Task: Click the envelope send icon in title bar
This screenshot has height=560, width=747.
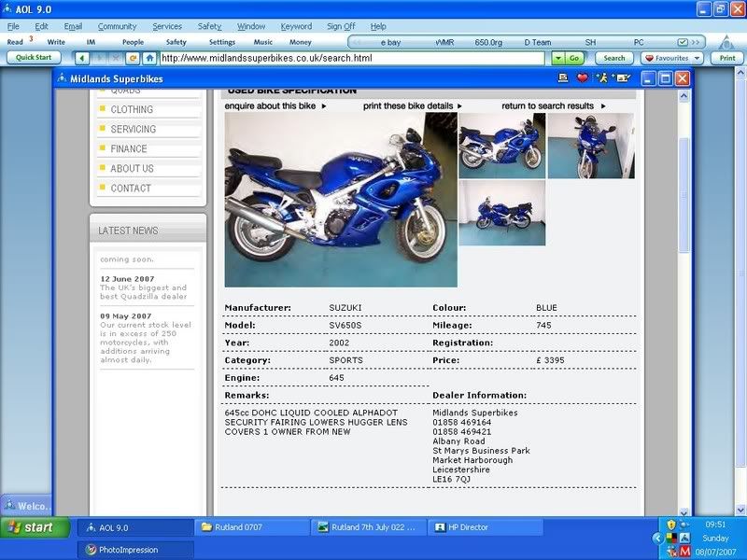Action: [623, 77]
